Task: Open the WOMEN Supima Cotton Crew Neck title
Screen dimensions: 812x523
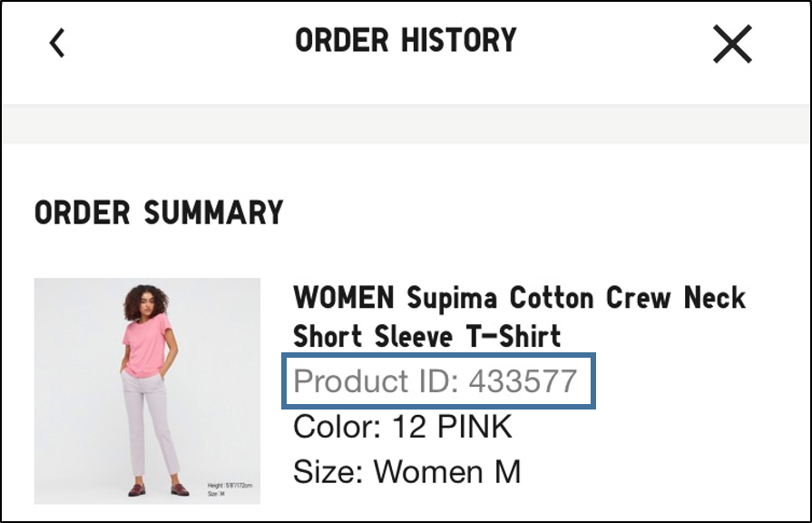Action: coord(519,297)
